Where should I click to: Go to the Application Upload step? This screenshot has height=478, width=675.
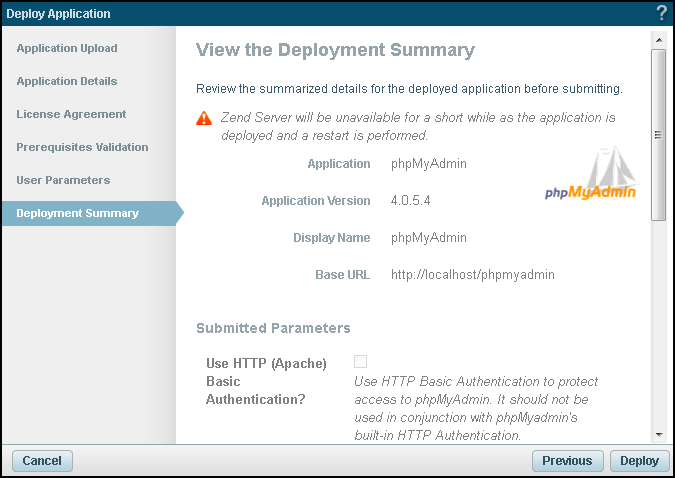pos(67,48)
